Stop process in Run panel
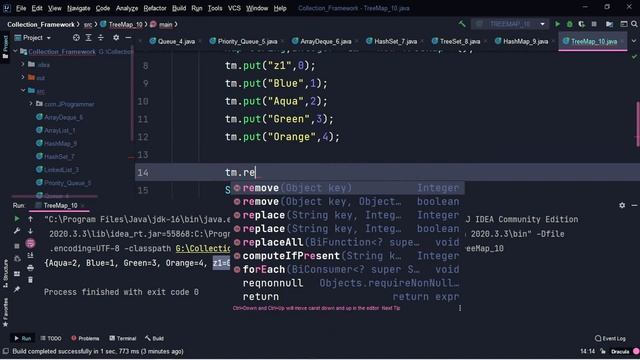Image resolution: width=640 pixels, height=360 pixels. pyautogui.click(x=17, y=246)
